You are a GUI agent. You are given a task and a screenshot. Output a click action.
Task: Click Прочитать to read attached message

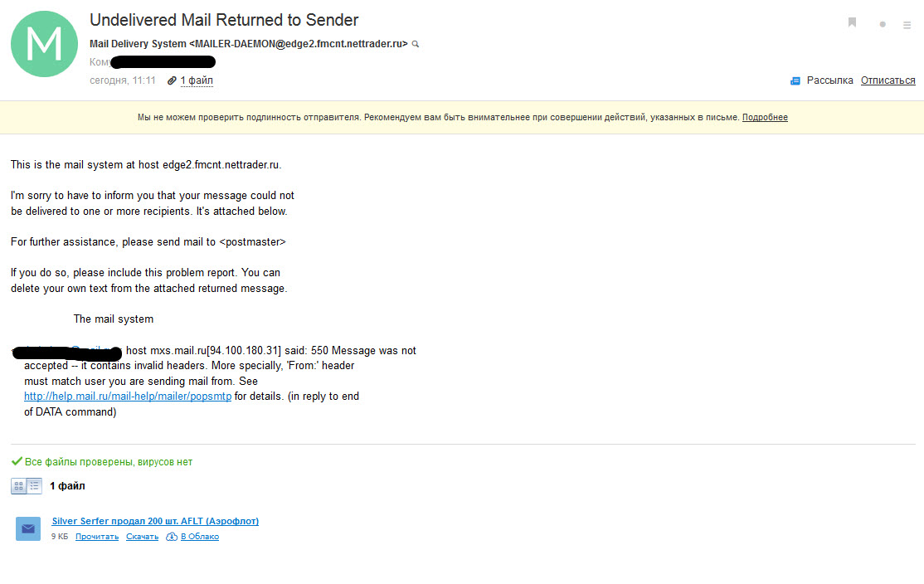(x=97, y=537)
